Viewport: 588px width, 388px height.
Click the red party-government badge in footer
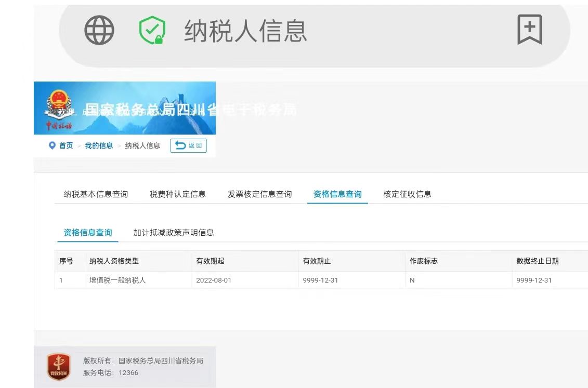59,366
